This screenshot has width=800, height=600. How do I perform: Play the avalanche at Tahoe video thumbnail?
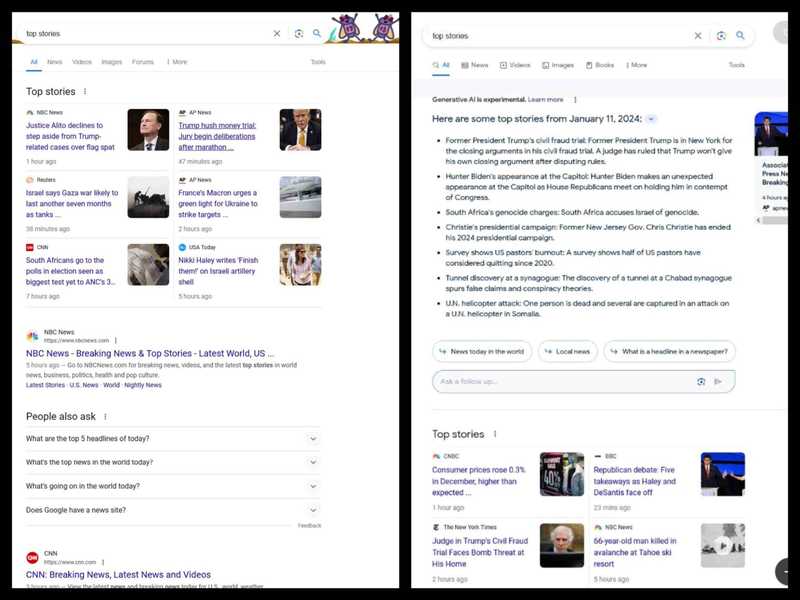coord(722,546)
